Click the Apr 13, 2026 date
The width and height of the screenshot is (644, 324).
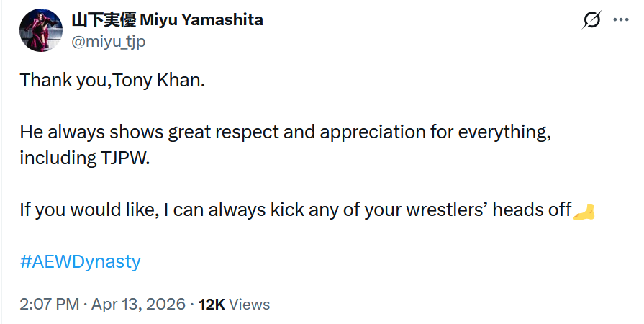click(138, 305)
